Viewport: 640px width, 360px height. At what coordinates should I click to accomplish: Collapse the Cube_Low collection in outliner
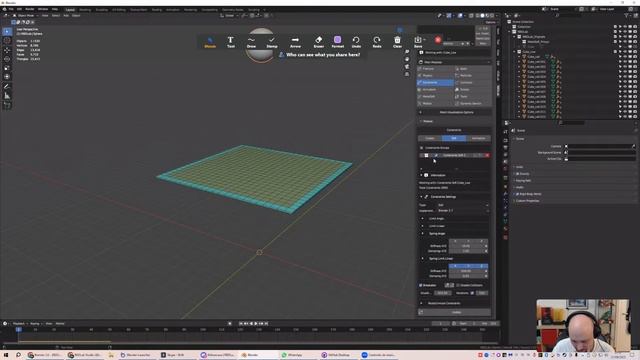(x=514, y=52)
